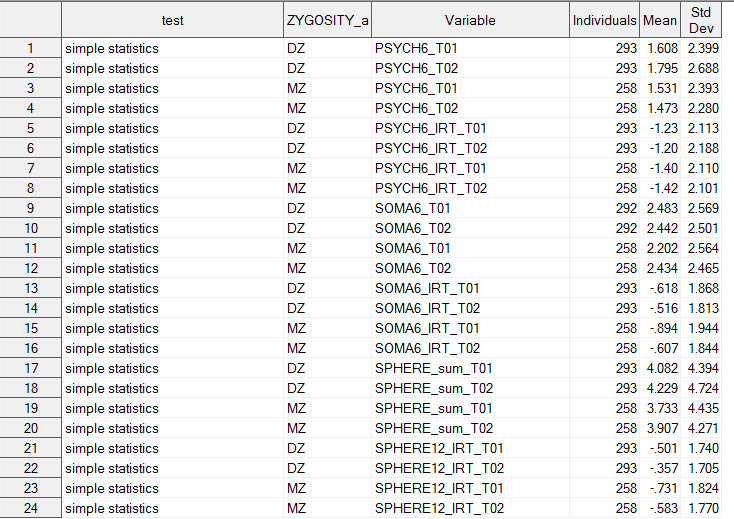Viewport: 734px width, 519px height.
Task: Select the mean value -1.42 cell
Action: (660, 188)
